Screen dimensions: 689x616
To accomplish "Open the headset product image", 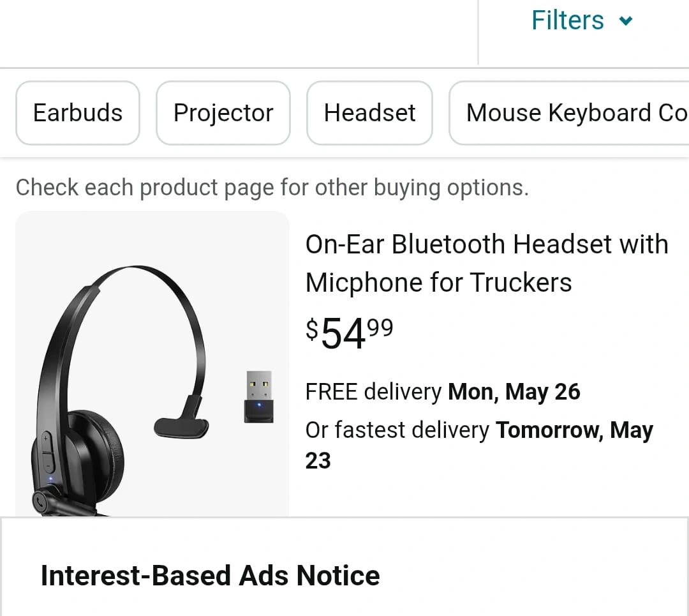I will 152,364.
